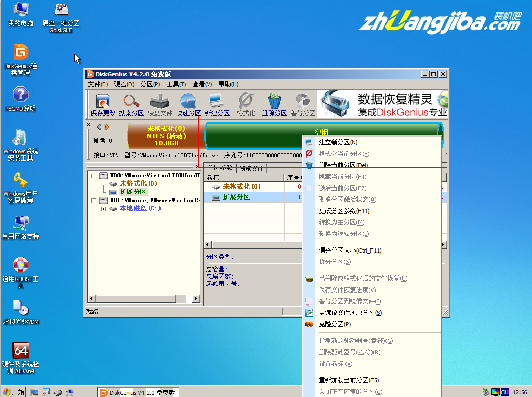Click the 新建分区 (New Partition) icon
Image resolution: width=532 pixels, height=397 pixels.
point(217,102)
